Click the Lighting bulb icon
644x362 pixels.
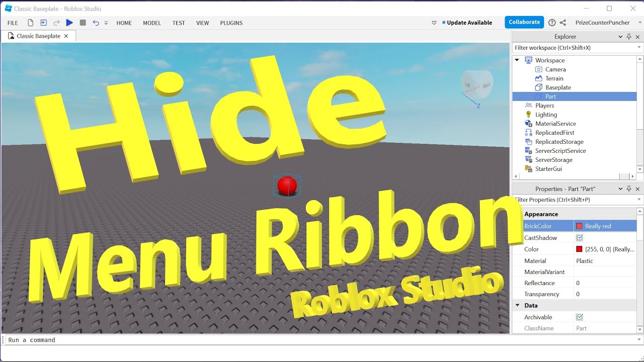point(528,115)
